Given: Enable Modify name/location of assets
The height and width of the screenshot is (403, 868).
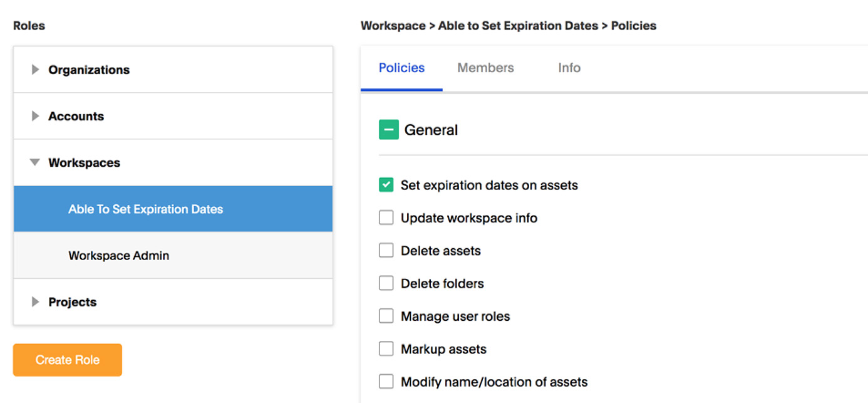Looking at the screenshot, I should pos(386,381).
